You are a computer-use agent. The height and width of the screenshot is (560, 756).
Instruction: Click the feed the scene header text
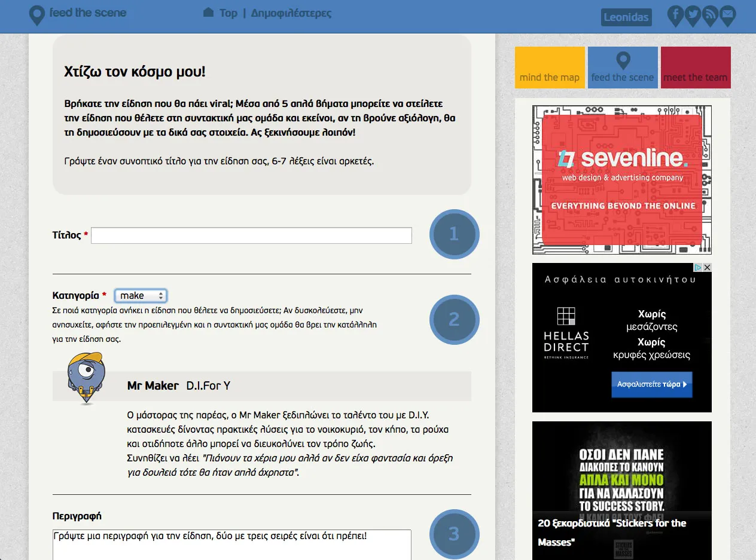tap(88, 13)
